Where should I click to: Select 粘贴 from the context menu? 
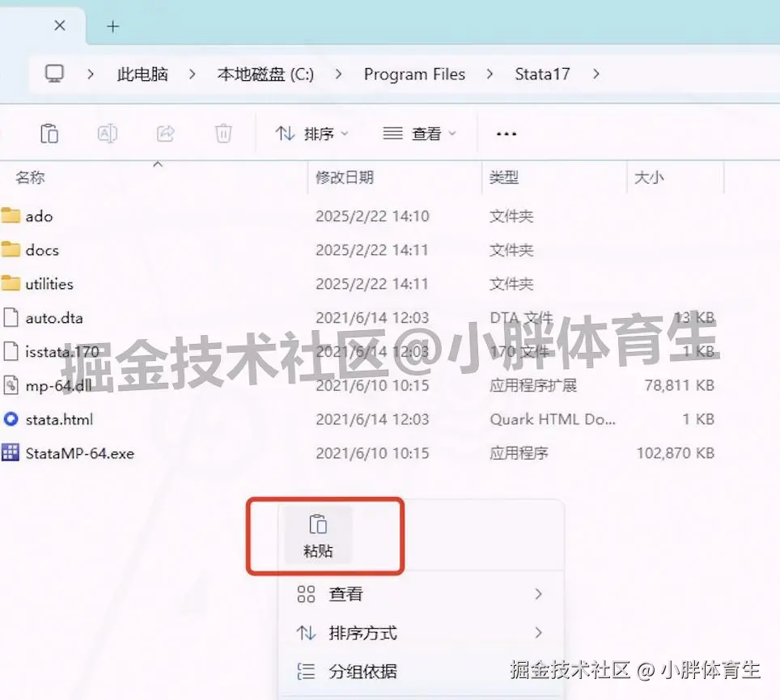319,536
